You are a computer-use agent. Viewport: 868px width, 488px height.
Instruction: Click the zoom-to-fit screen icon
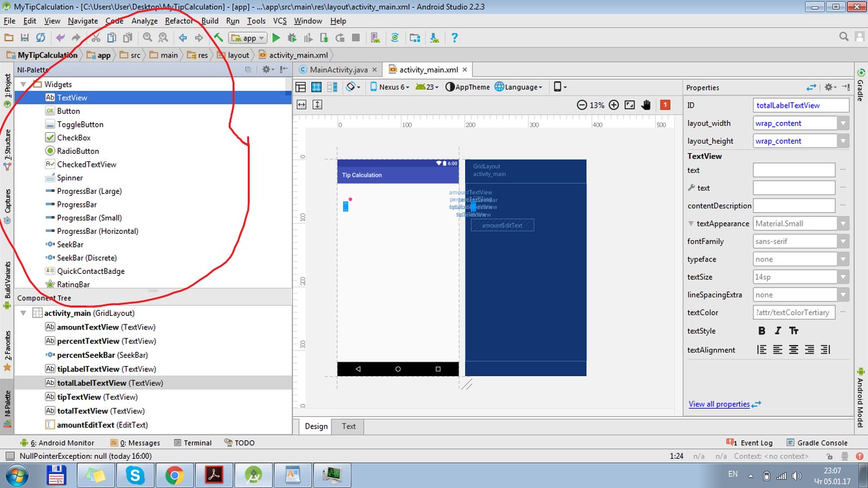point(630,105)
